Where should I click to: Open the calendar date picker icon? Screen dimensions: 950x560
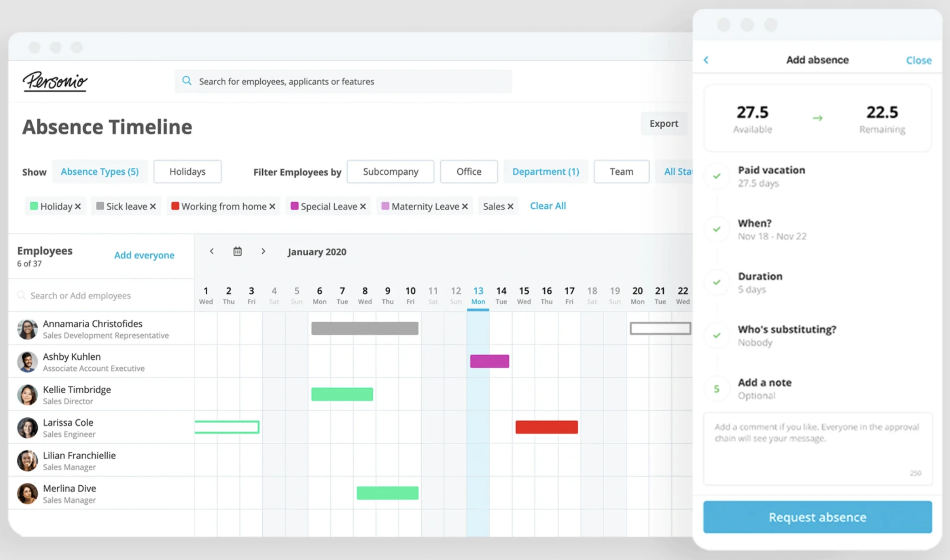[237, 252]
